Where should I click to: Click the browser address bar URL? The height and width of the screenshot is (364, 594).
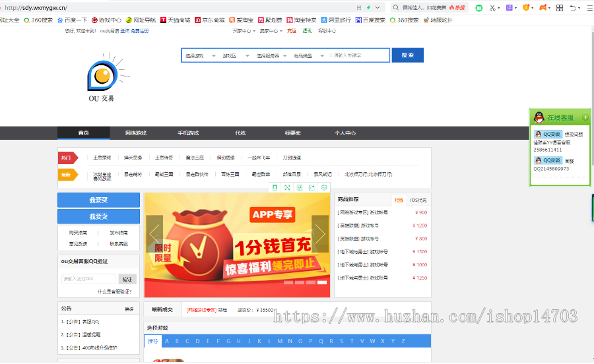pos(36,7)
